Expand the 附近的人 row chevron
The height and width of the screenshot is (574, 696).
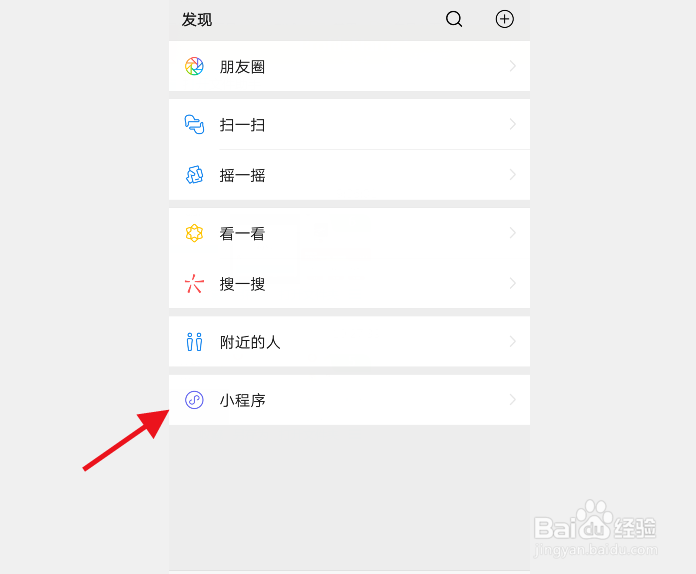(513, 342)
